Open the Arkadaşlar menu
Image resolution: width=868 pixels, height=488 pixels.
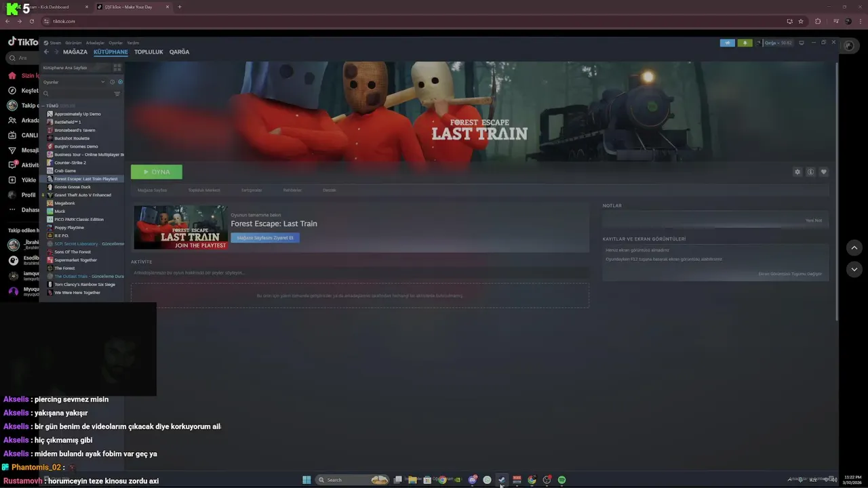click(95, 43)
